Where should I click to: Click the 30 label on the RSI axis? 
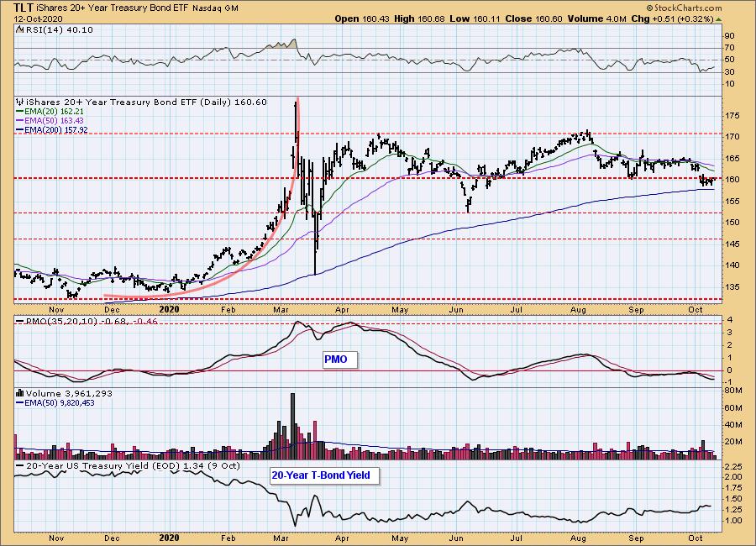(x=729, y=72)
